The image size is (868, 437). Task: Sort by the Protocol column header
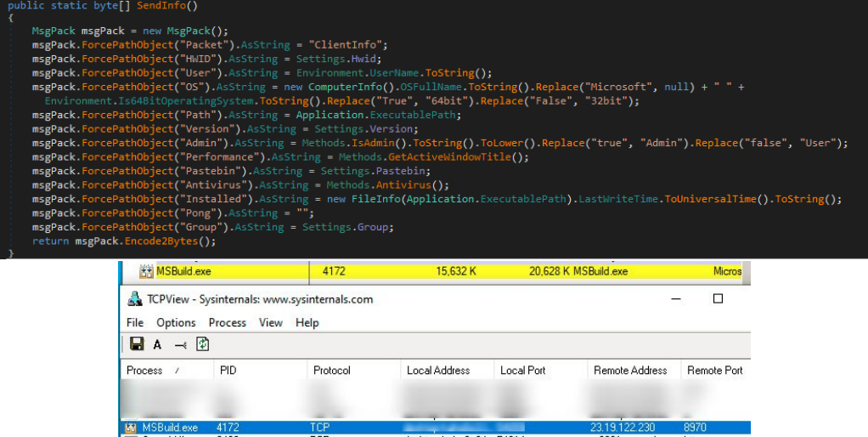click(x=353, y=370)
